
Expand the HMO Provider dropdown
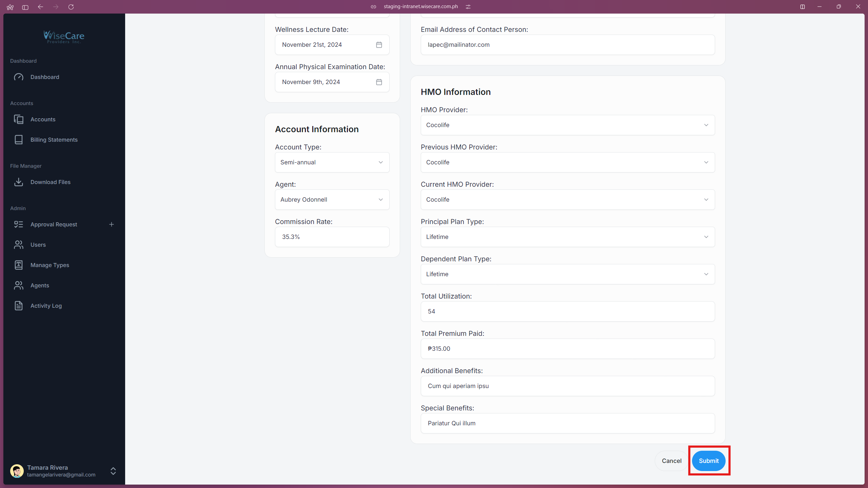(x=567, y=125)
